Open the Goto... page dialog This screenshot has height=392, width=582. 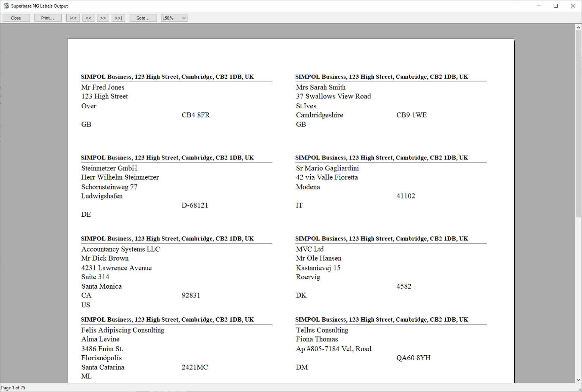pyautogui.click(x=143, y=18)
